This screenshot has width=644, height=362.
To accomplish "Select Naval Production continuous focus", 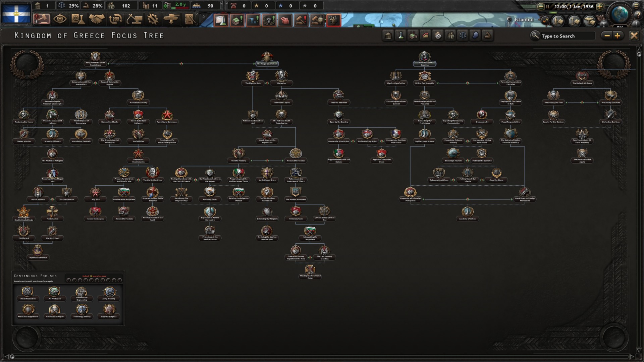I will click(x=28, y=293).
